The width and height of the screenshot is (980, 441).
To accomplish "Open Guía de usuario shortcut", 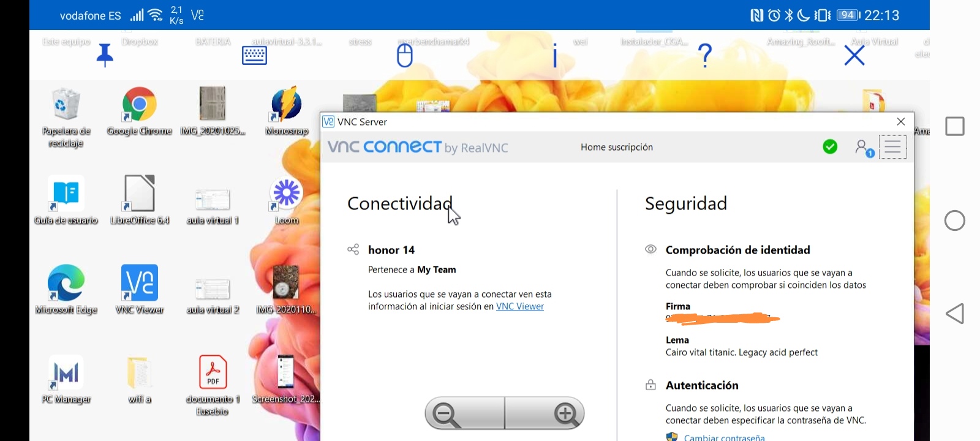I will tap(66, 200).
